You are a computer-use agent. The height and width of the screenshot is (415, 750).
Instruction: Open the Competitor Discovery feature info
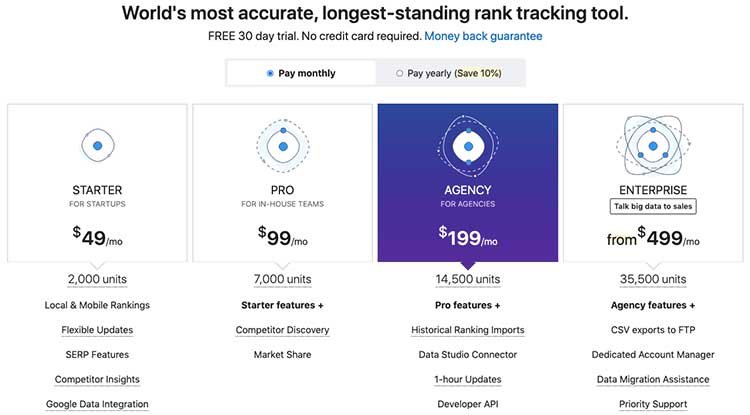click(282, 330)
